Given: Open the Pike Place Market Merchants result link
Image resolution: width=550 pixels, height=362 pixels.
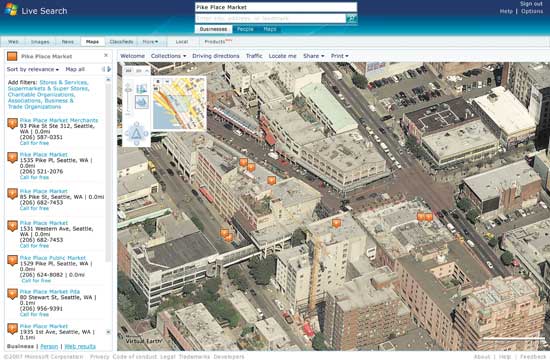Looking at the screenshot, I should point(59,120).
